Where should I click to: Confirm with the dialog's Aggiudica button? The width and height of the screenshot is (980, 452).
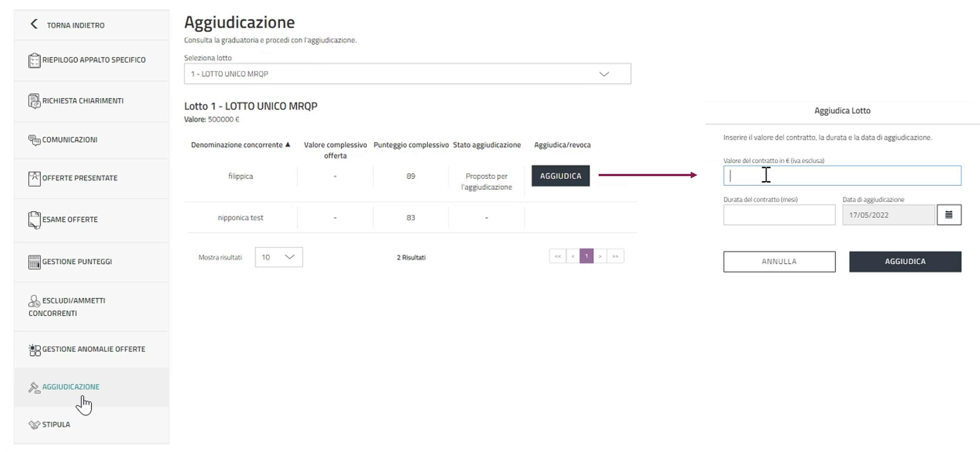[905, 262]
